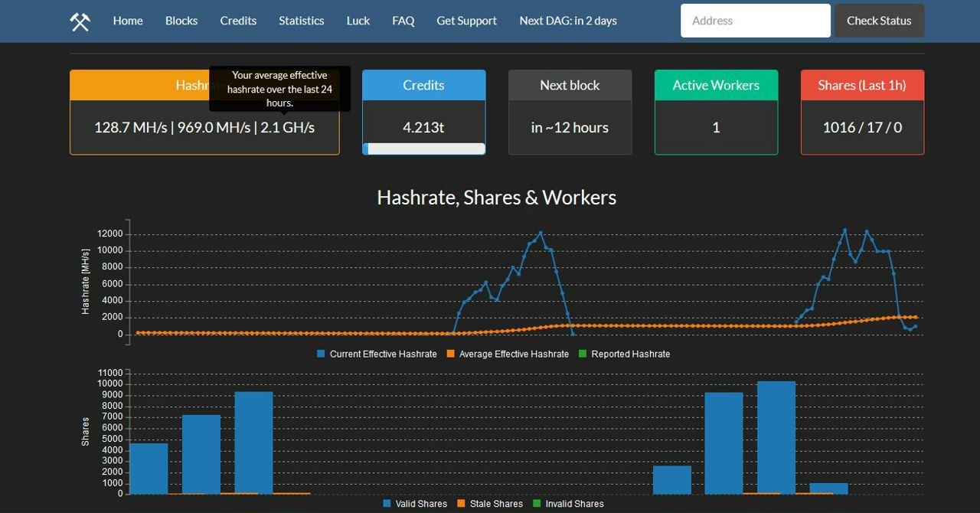Click the Next DAG countdown link
Screen dimensions: 980x513
tap(567, 21)
